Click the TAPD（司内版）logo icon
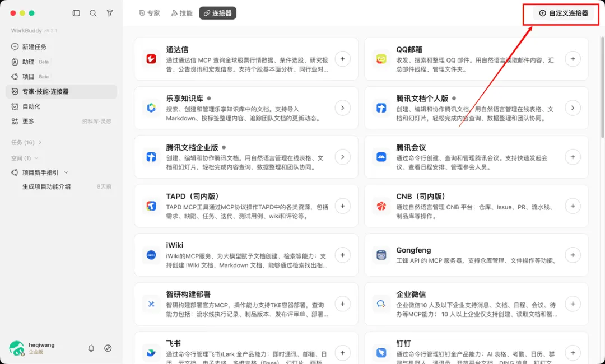Screen dimensions: 605x364 point(151,206)
